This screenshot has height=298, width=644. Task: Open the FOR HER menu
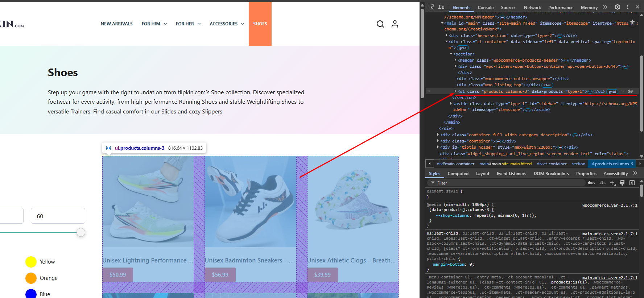[188, 24]
